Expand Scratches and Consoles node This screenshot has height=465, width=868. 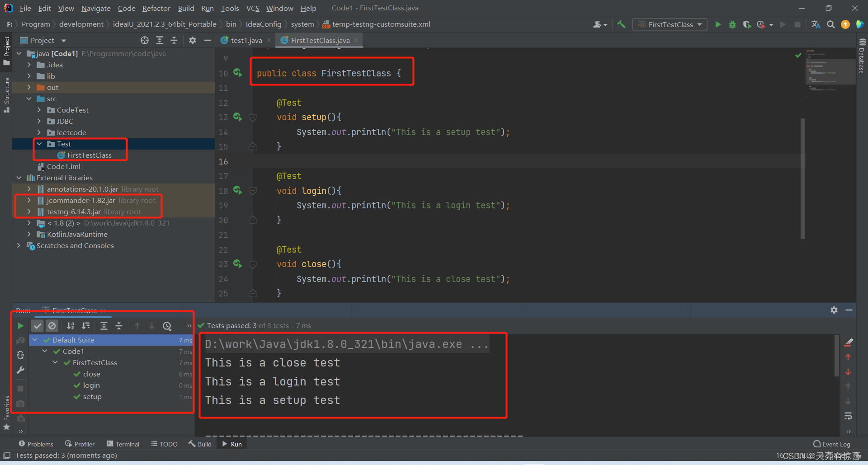click(19, 245)
